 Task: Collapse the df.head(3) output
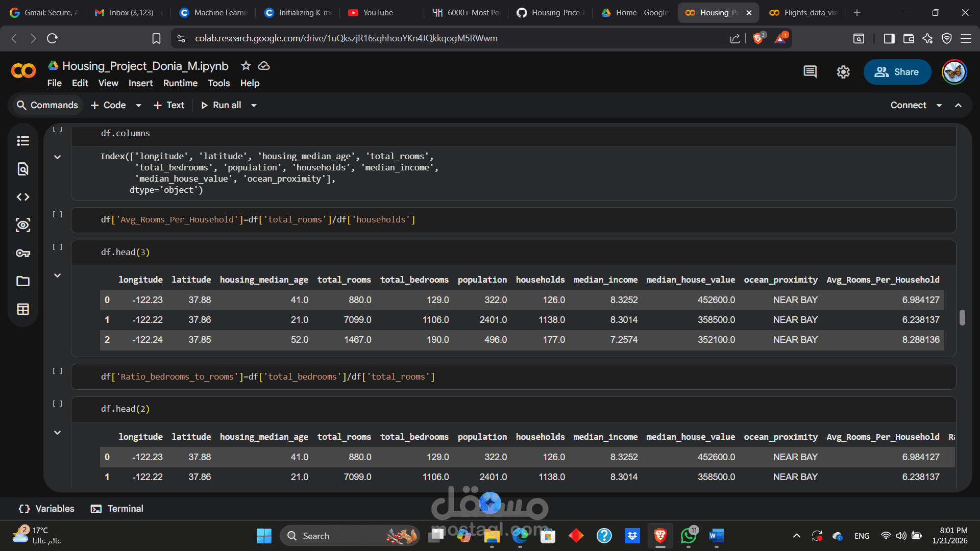(58, 275)
